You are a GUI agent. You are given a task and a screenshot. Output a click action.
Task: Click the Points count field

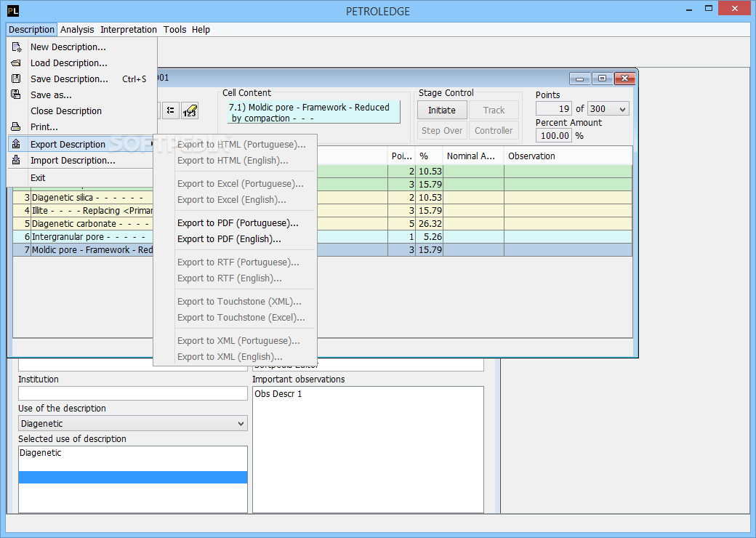[554, 109]
